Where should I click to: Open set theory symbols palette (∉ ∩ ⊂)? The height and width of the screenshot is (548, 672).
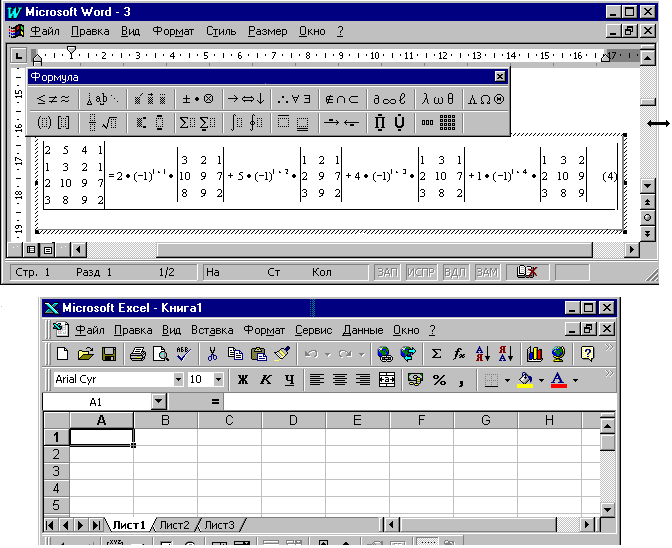pos(342,99)
